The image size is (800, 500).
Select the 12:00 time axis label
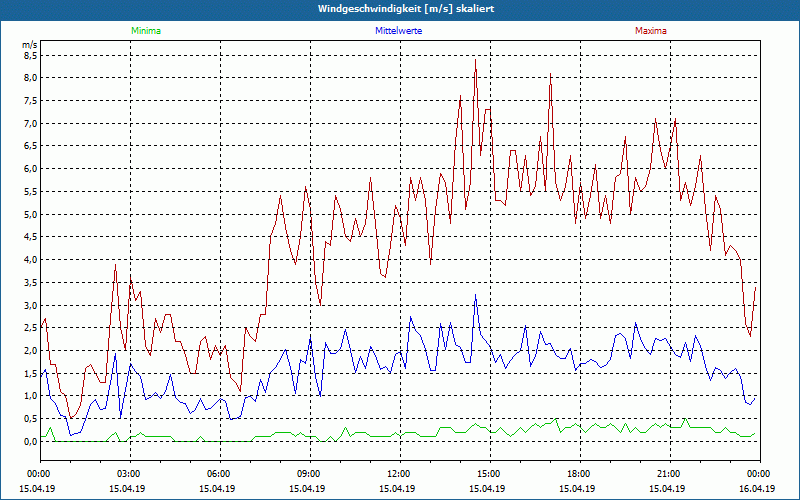pyautogui.click(x=399, y=474)
